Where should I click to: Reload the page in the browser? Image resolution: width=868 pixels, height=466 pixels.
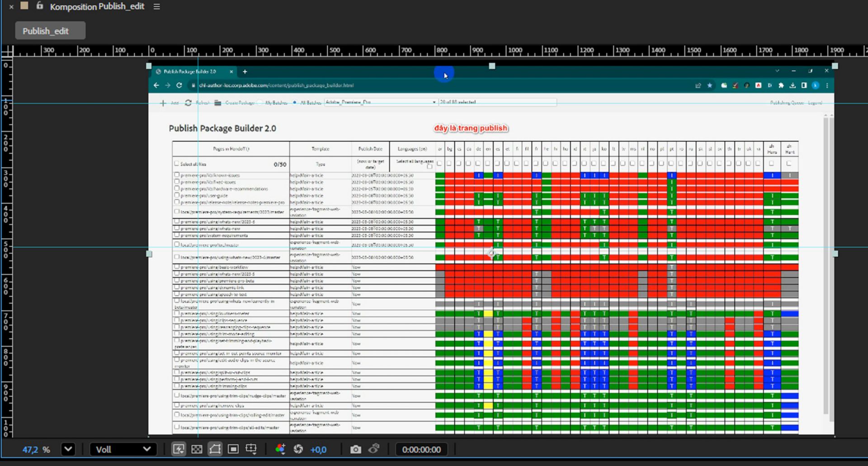(179, 85)
